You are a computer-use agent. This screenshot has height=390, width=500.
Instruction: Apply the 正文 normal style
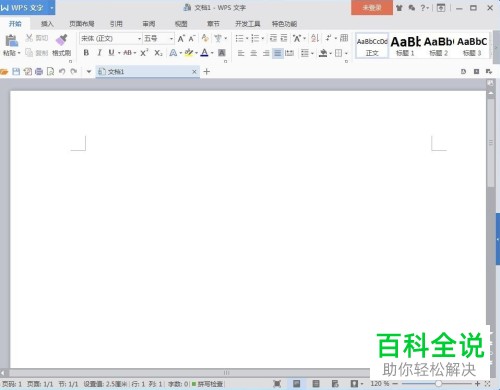[372, 46]
